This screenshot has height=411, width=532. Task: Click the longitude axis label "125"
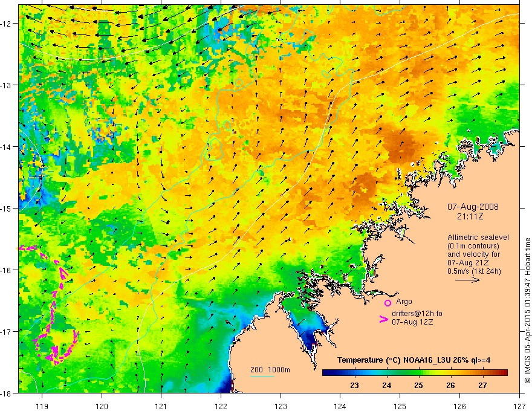click(400, 406)
